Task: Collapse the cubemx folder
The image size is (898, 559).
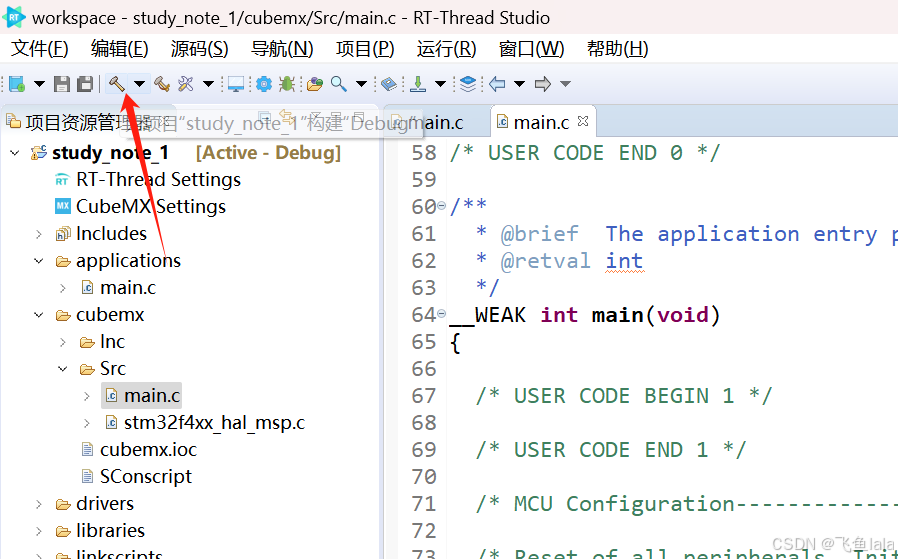Action: click(x=39, y=315)
